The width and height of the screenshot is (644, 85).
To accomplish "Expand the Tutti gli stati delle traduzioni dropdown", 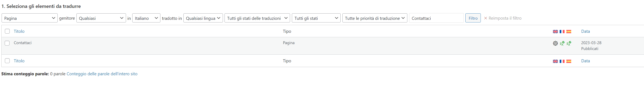I will coord(257,18).
